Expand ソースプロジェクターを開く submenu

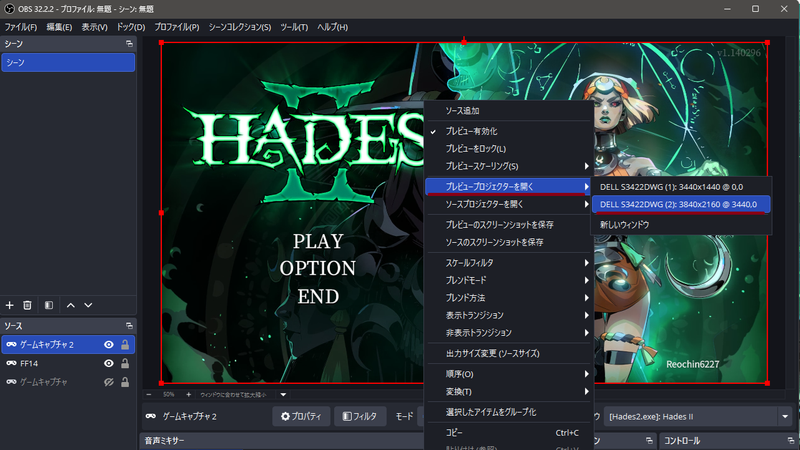click(509, 204)
